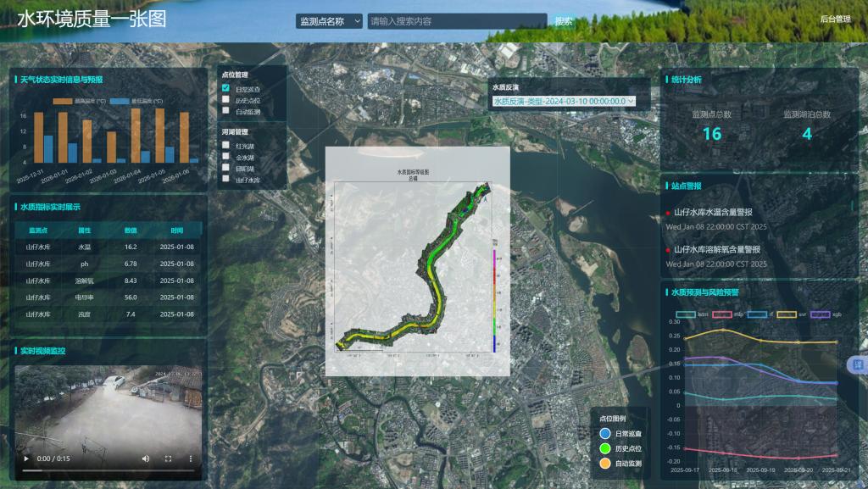Enable the 历史点位 checkbox
This screenshot has height=489, width=868.
[225, 99]
